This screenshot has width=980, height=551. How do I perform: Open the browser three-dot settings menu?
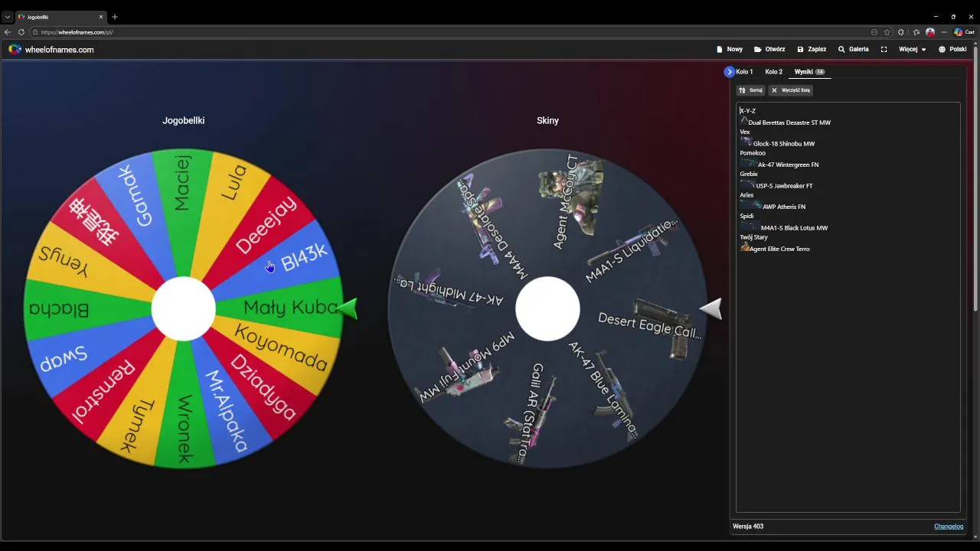[944, 32]
